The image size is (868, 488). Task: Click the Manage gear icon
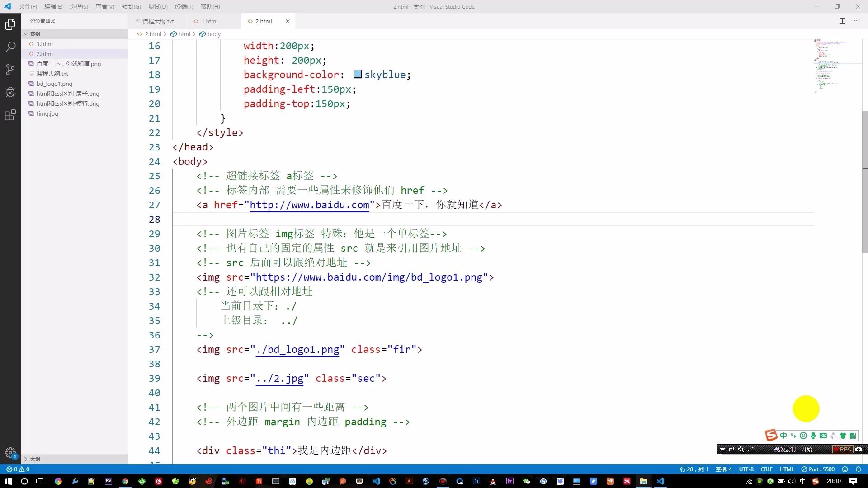click(x=10, y=452)
